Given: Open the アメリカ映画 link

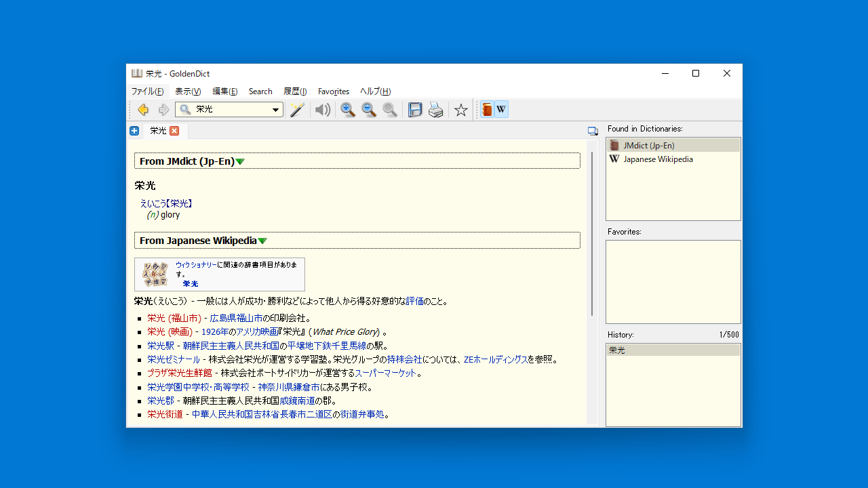Looking at the screenshot, I should [256, 332].
